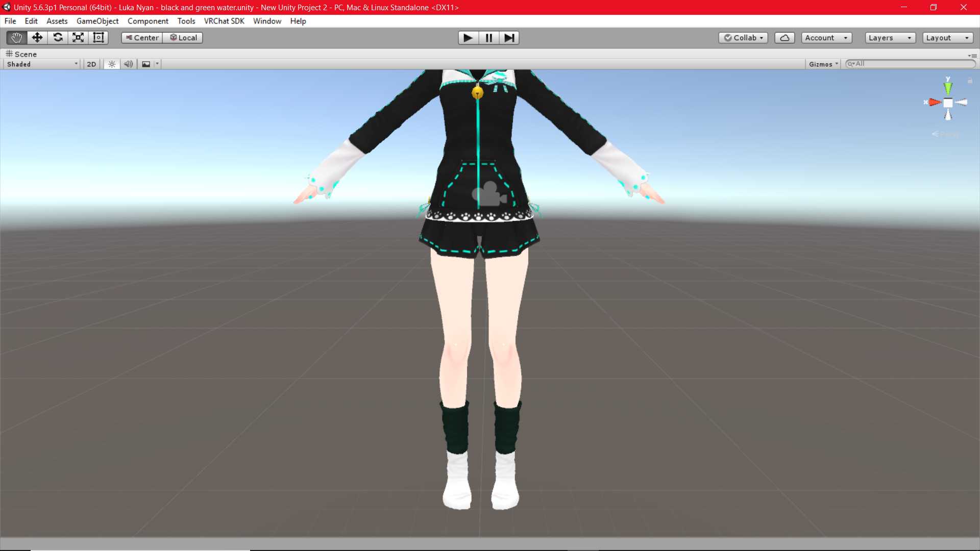Switch to the Scene tab
The height and width of the screenshot is (551, 980).
click(x=22, y=54)
